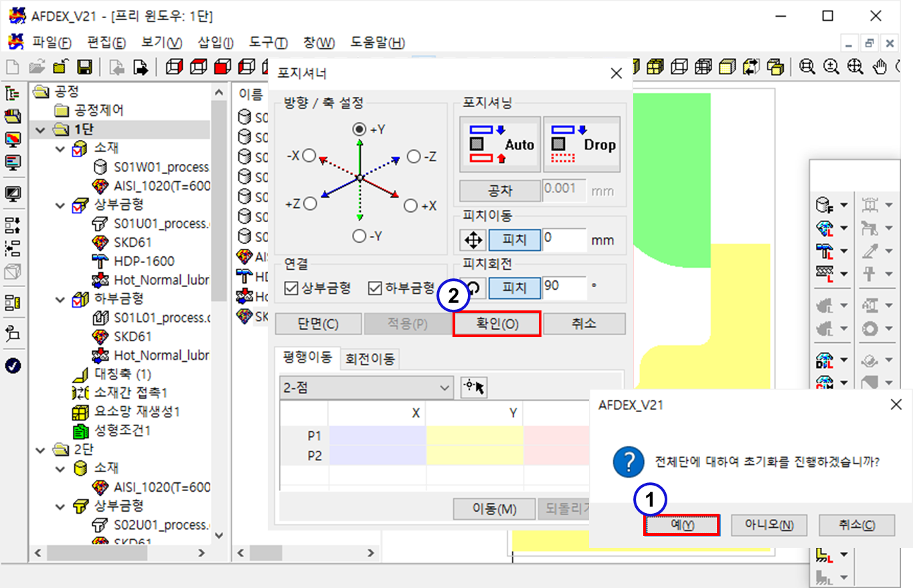Click the Drop positioning button
The width and height of the screenshot is (913, 588).
[x=581, y=144]
